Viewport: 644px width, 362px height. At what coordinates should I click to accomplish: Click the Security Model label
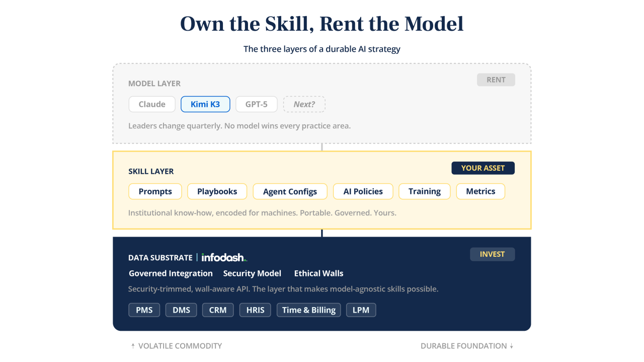[252, 273]
